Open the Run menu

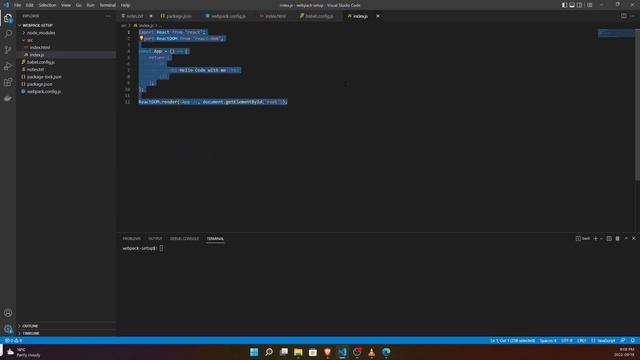point(90,5)
